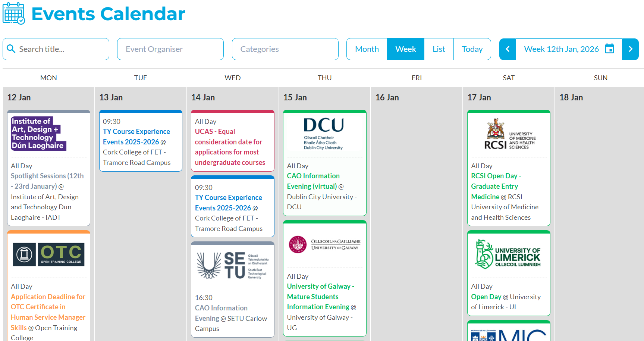Open the CAO Information Evening (virtual) link
The height and width of the screenshot is (341, 644).
(313, 181)
